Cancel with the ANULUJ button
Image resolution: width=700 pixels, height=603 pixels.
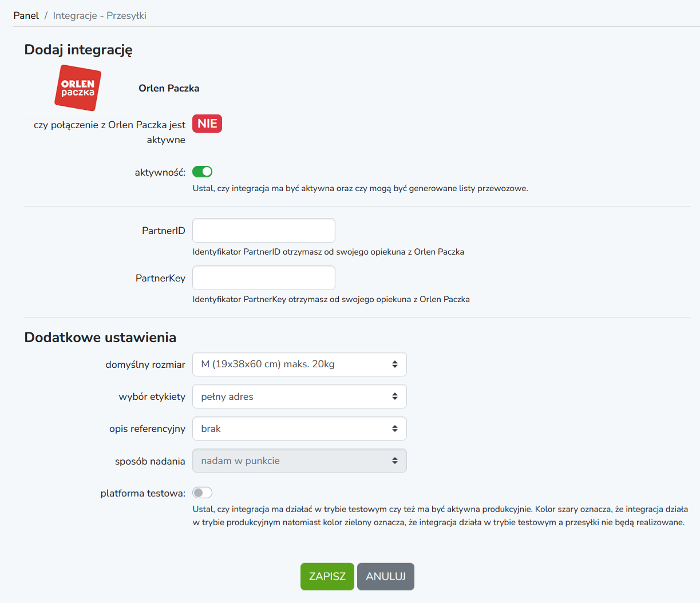click(385, 576)
